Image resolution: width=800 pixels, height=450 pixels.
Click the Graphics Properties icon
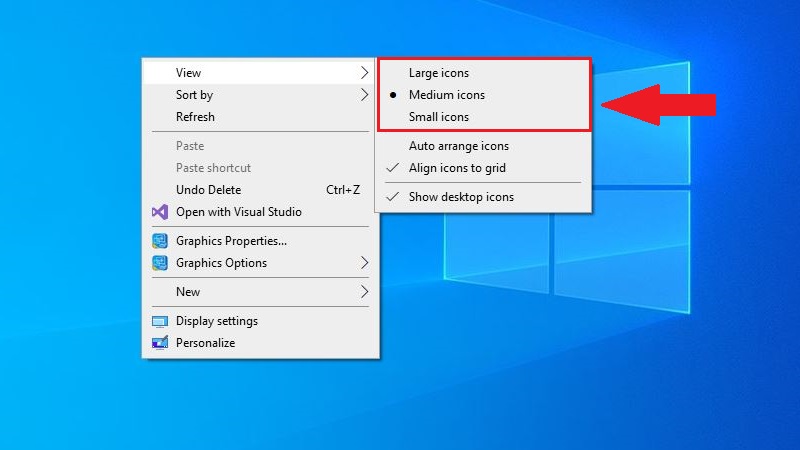click(159, 241)
